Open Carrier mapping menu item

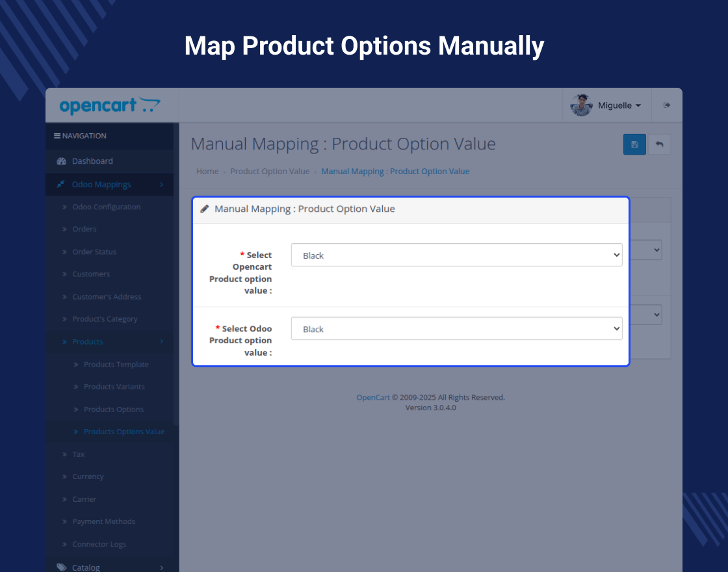(x=84, y=499)
